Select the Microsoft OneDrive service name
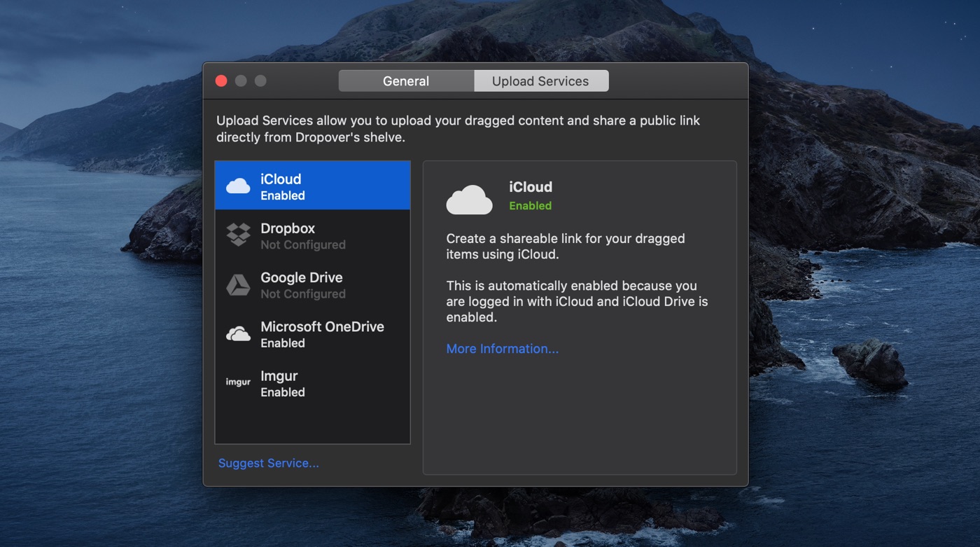980x547 pixels. pos(322,326)
